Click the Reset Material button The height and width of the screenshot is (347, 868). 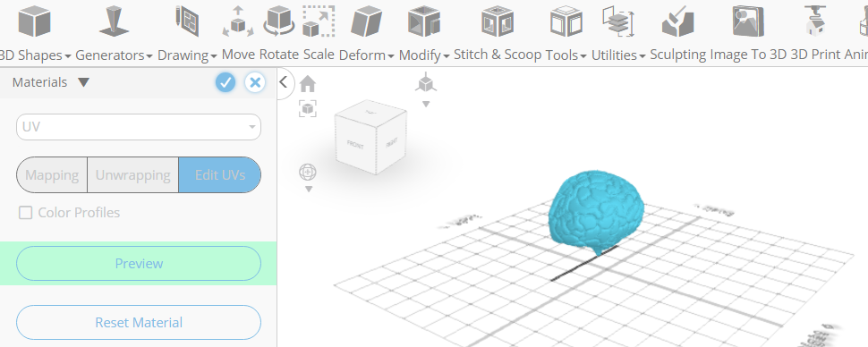pos(139,322)
